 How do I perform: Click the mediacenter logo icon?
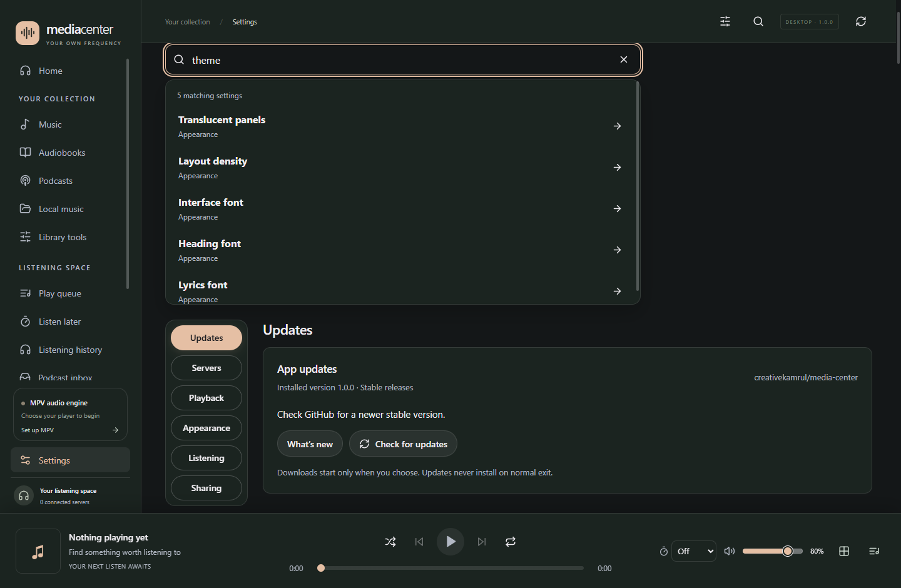pyautogui.click(x=28, y=33)
